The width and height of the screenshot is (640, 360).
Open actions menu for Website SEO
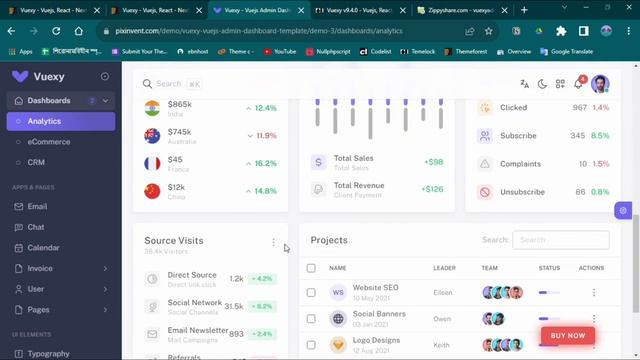594,292
